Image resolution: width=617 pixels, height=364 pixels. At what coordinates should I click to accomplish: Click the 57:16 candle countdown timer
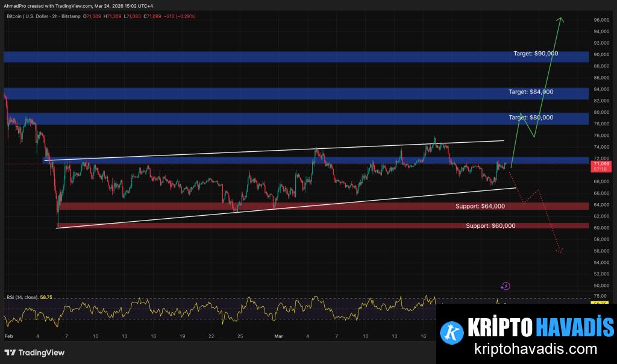pyautogui.click(x=600, y=169)
